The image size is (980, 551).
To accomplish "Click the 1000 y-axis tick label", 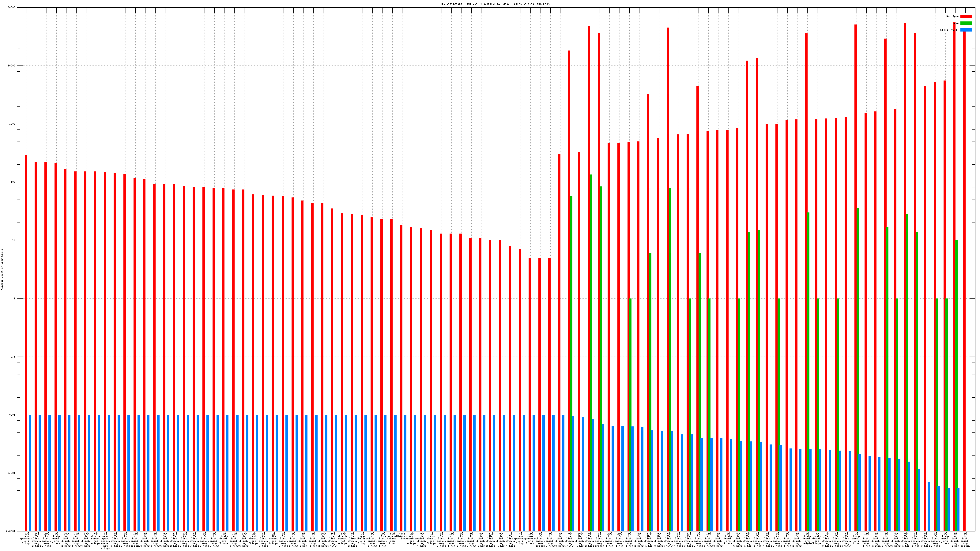I will click(12, 124).
